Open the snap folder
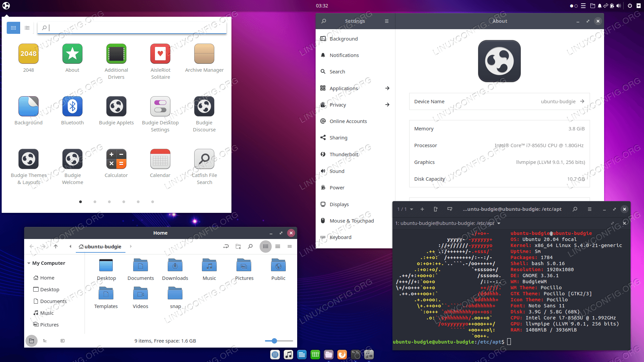This screenshot has height=362, width=644. click(x=175, y=298)
